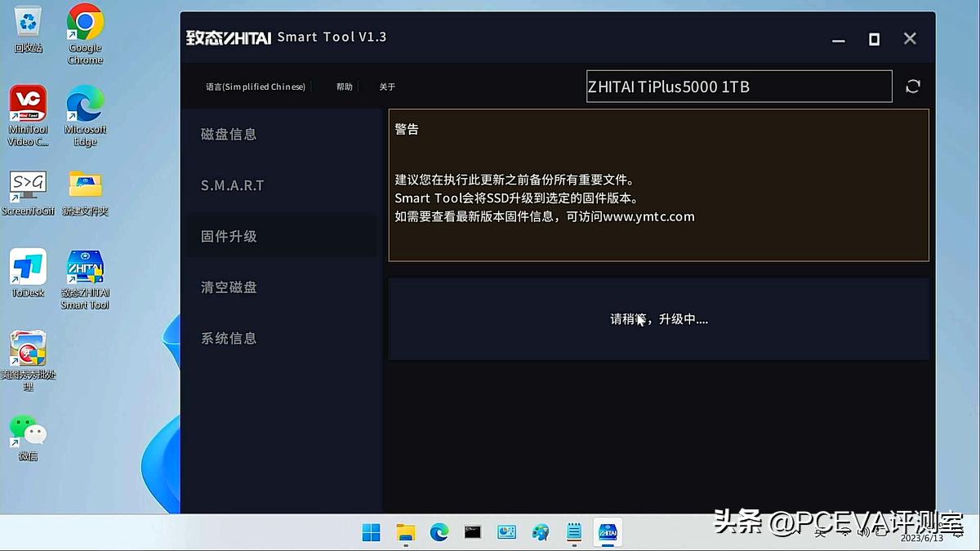The height and width of the screenshot is (551, 980).
Task: Open the 关于 about dialog
Action: [386, 86]
